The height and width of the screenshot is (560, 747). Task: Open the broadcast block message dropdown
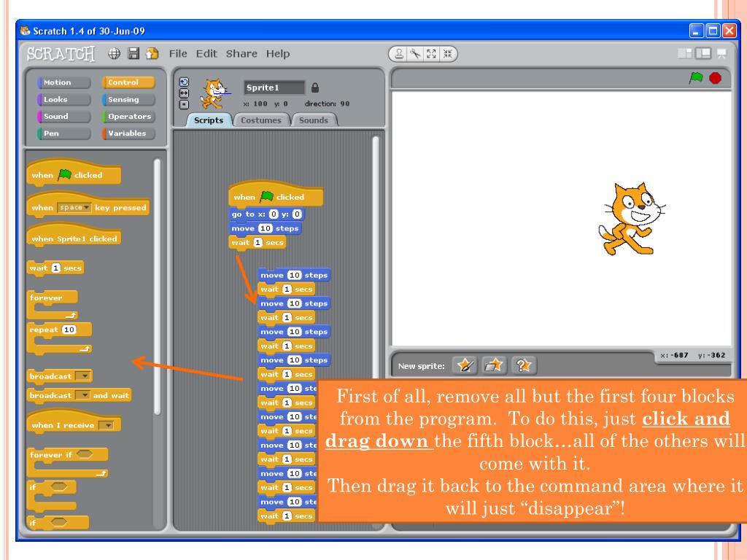tap(83, 376)
